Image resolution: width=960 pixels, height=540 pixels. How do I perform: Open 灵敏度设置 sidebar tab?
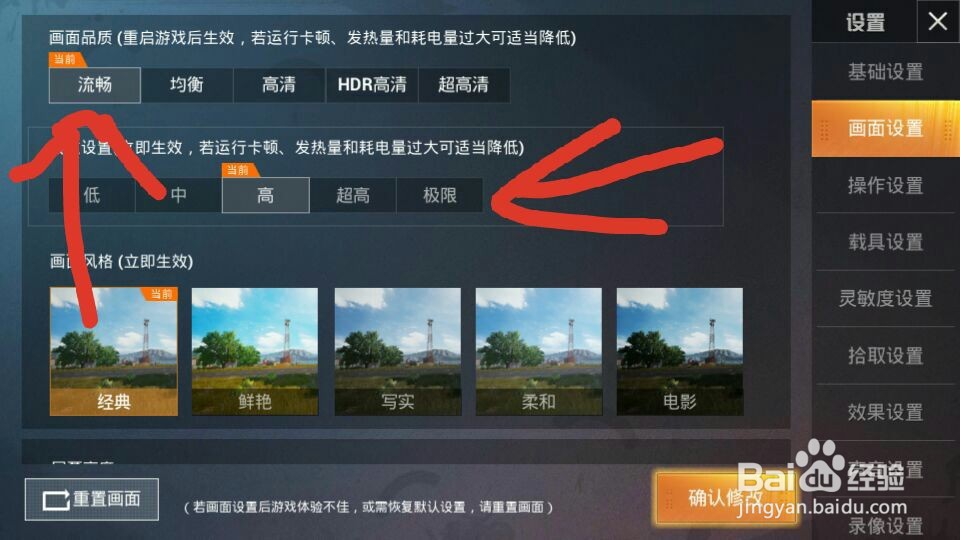click(x=885, y=298)
